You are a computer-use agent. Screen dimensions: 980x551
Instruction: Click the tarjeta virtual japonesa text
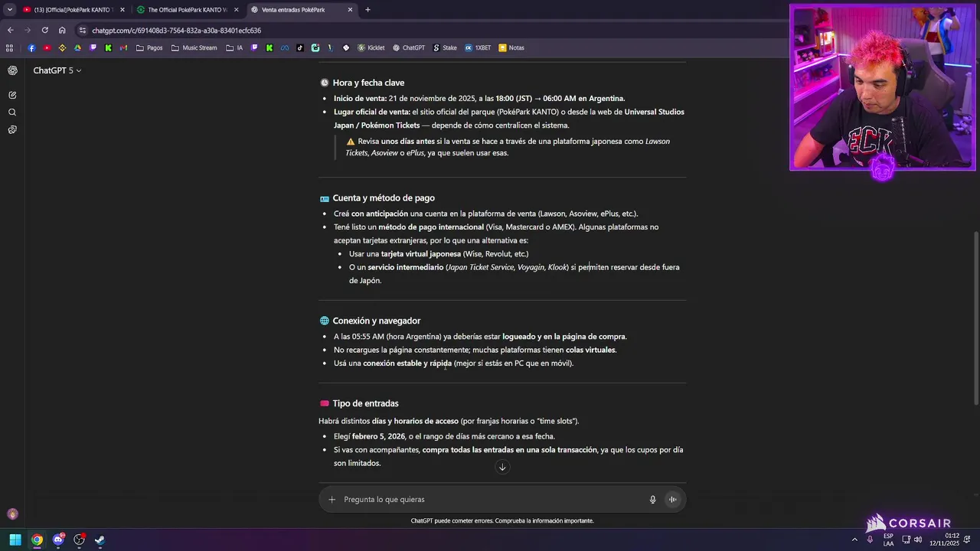(x=421, y=254)
